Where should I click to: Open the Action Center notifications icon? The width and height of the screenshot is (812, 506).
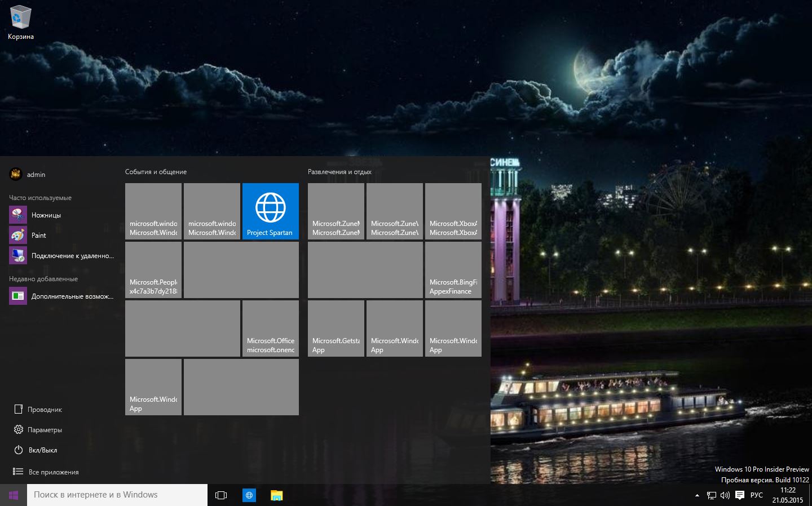tap(740, 495)
